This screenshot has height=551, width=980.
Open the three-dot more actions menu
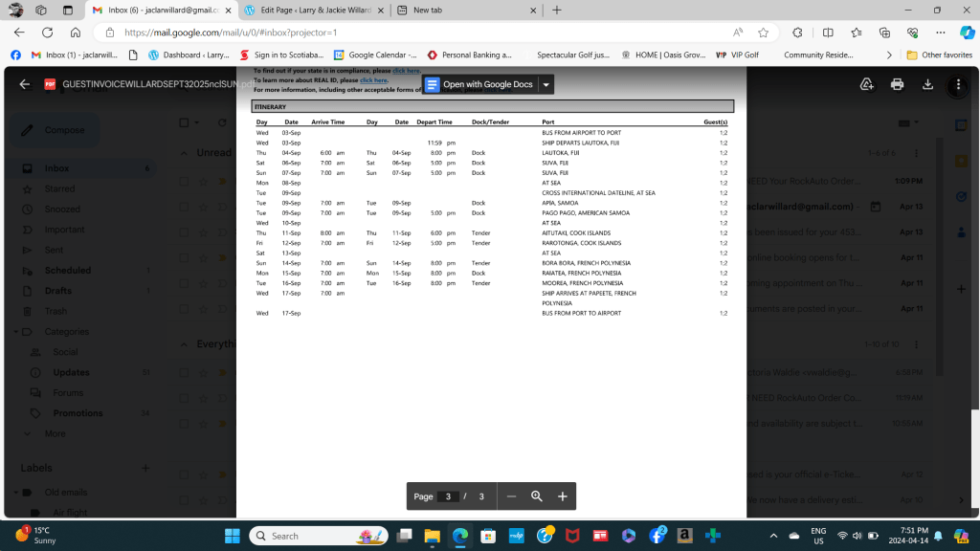point(958,84)
